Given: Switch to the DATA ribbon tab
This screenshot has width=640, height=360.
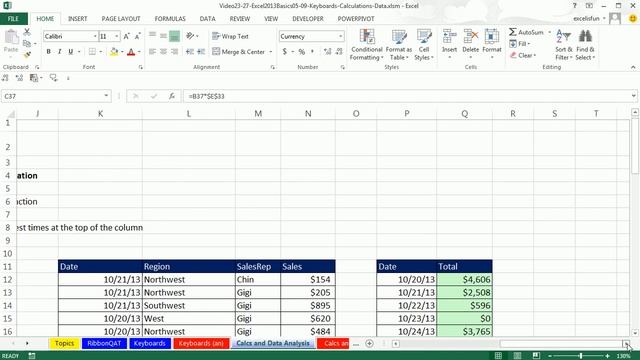Looking at the screenshot, I should tap(207, 19).
